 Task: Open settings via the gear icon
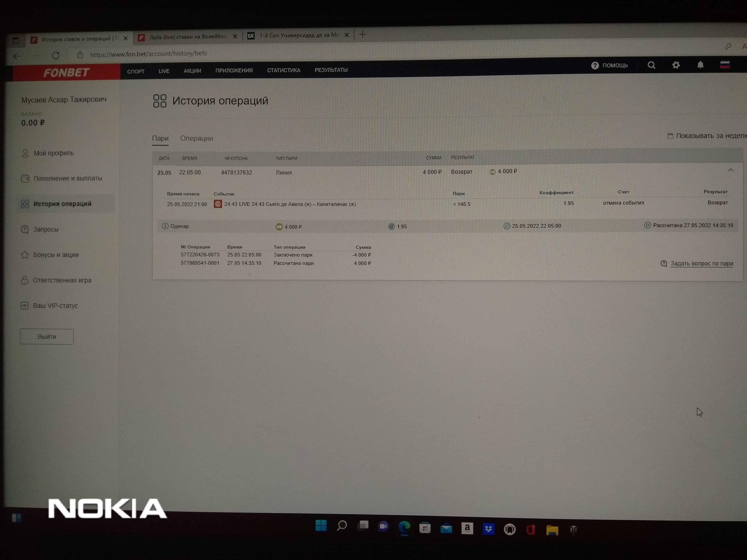tap(676, 65)
